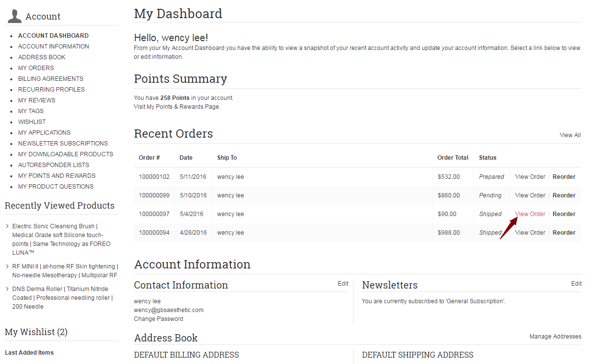Image resolution: width=607 pixels, height=364 pixels.
Task: Open My Points and Rewards sidebar item
Action: [57, 176]
